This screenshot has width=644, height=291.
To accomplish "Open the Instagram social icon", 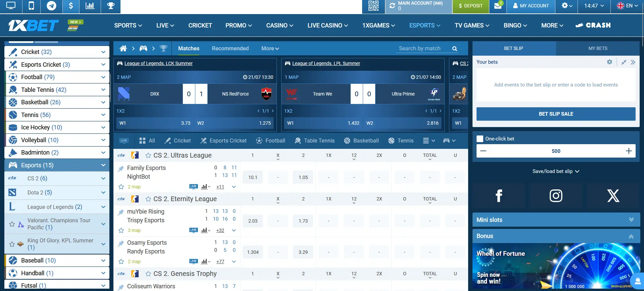I will coord(556,195).
